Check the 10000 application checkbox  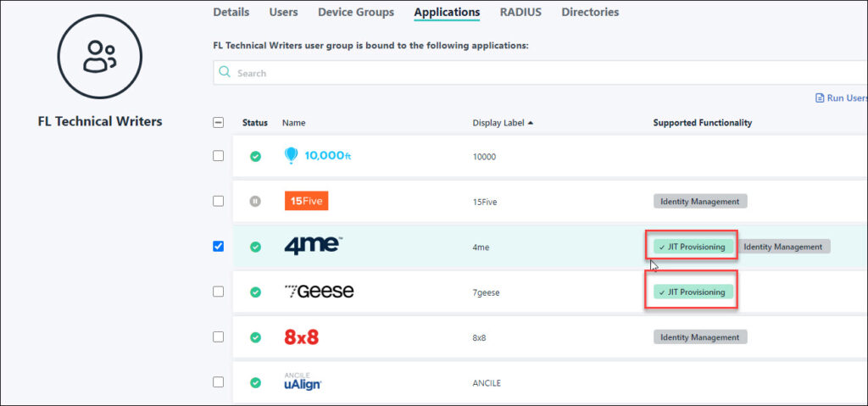(218, 156)
